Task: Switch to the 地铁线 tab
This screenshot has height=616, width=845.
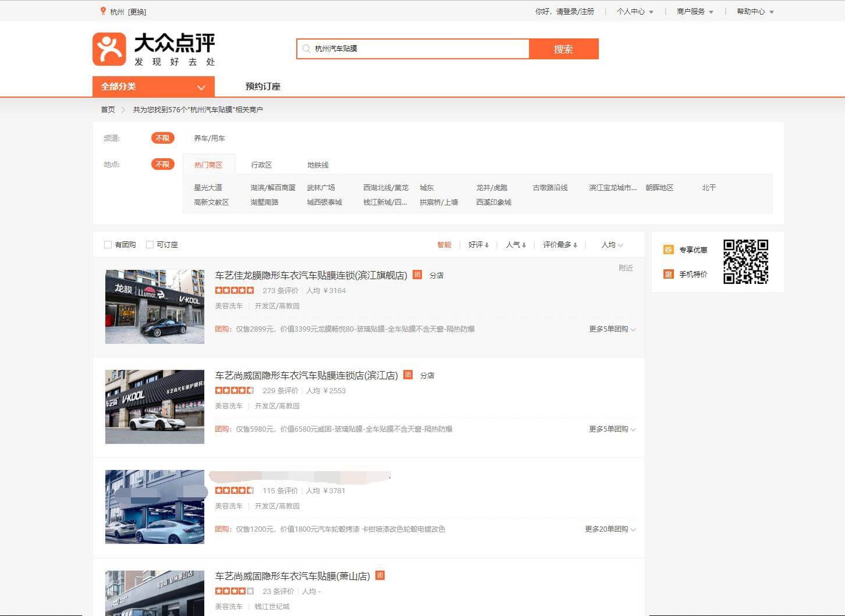Action: click(318, 165)
